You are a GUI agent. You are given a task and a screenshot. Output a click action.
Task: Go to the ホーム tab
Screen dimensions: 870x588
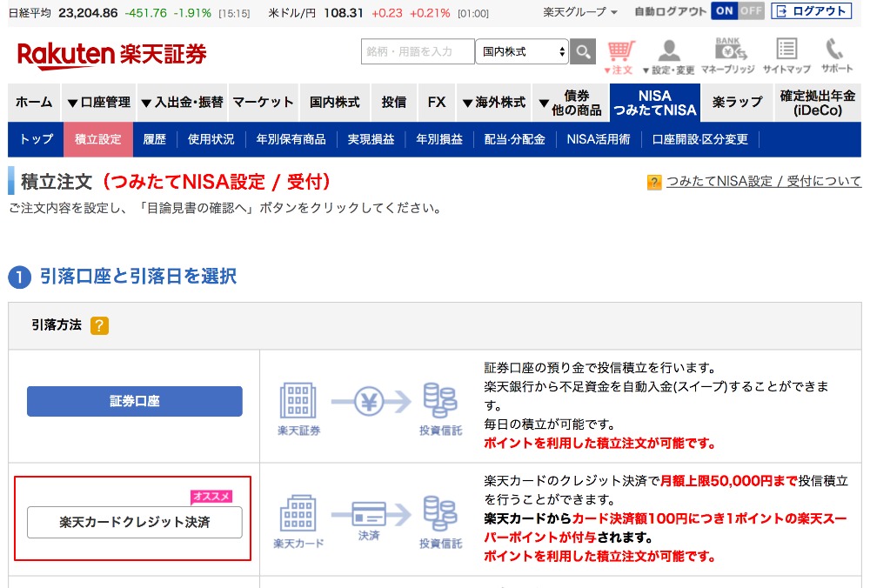[x=34, y=103]
